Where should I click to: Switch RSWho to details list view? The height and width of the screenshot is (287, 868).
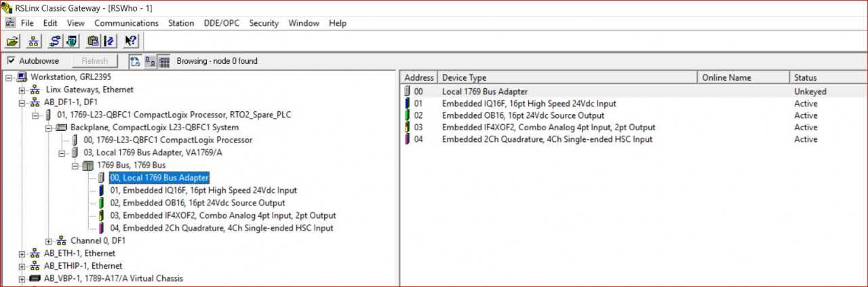click(x=163, y=61)
